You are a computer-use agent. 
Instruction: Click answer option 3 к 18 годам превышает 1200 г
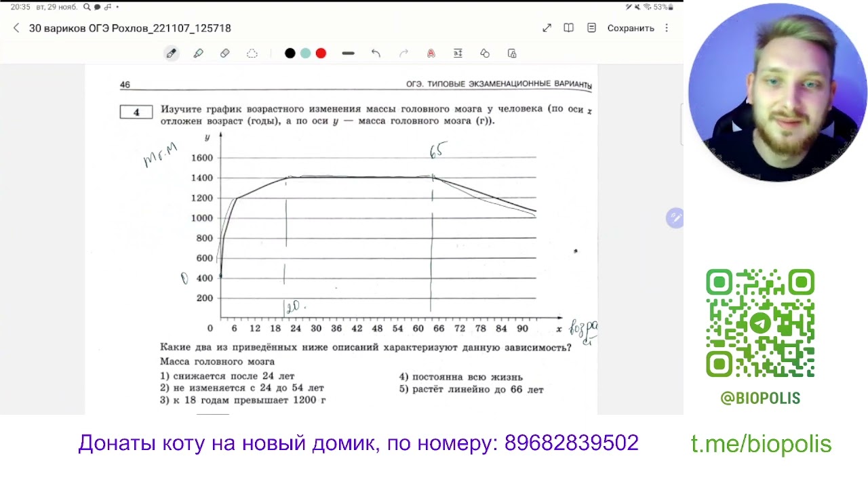[x=243, y=400]
